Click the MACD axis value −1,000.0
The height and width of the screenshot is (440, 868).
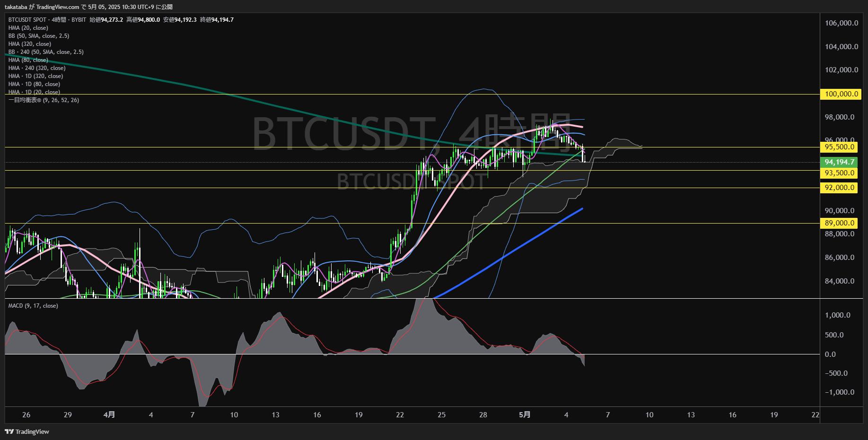click(840, 392)
